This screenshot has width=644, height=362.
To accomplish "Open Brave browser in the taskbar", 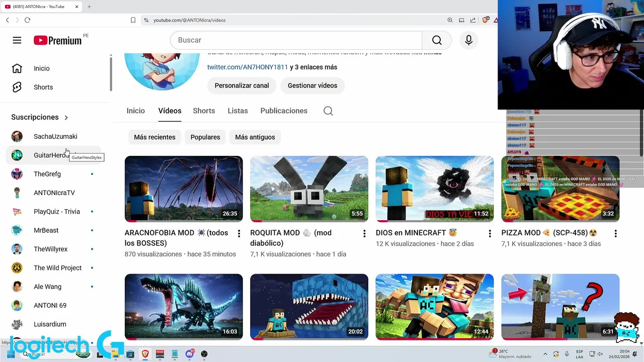I will click(x=145, y=354).
